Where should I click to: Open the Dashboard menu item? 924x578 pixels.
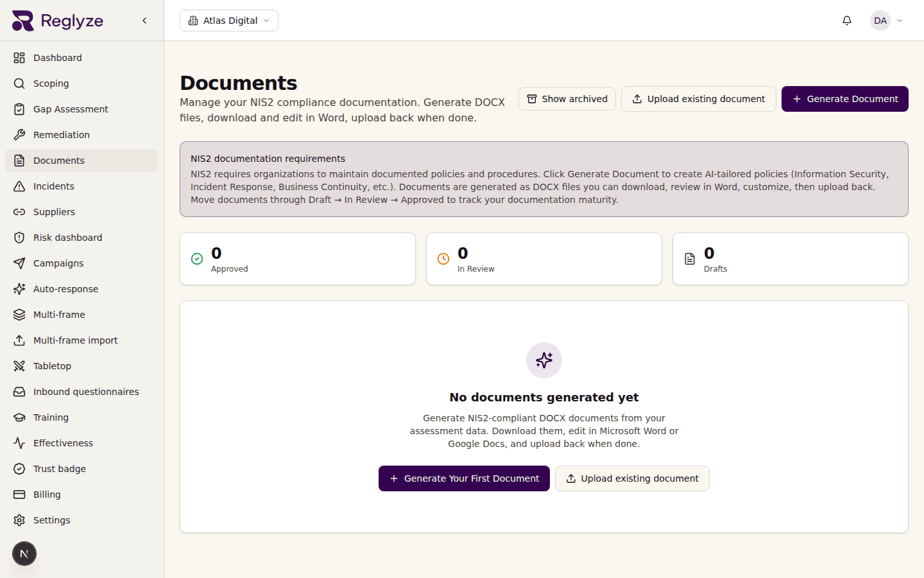click(81, 58)
